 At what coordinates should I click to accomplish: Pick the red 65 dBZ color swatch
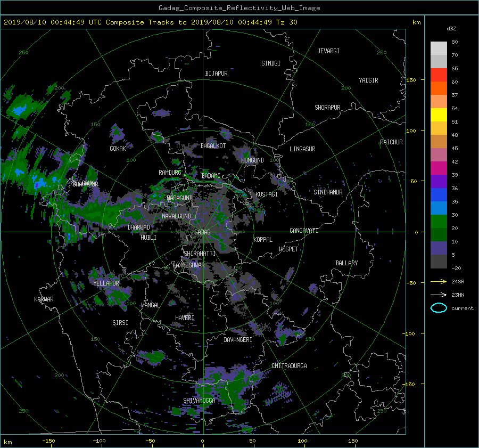tap(439, 75)
